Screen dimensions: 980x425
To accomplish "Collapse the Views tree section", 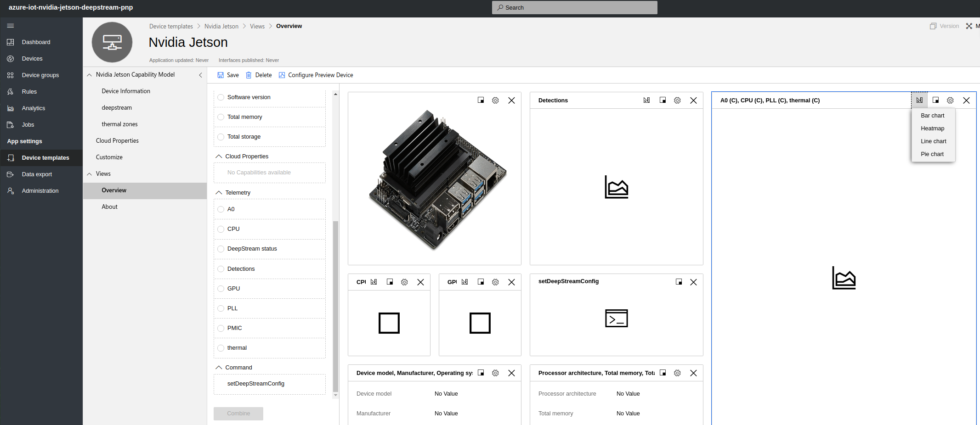I will click(89, 174).
